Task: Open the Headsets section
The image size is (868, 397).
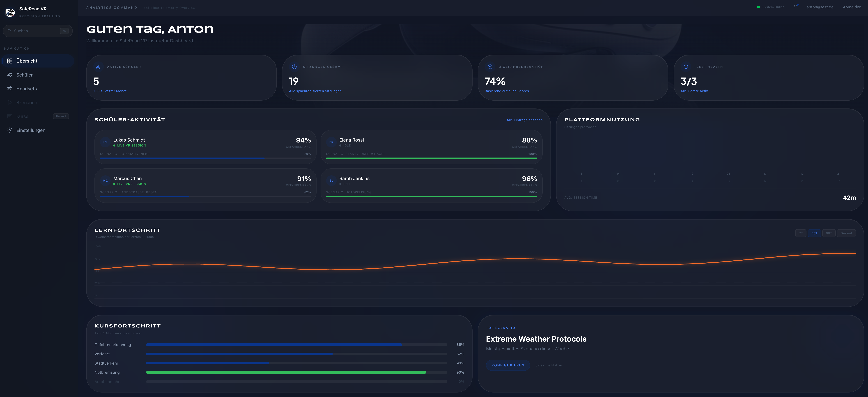Action: coord(37,88)
